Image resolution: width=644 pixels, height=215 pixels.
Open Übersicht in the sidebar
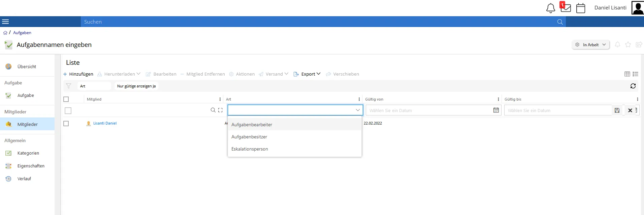(x=27, y=66)
